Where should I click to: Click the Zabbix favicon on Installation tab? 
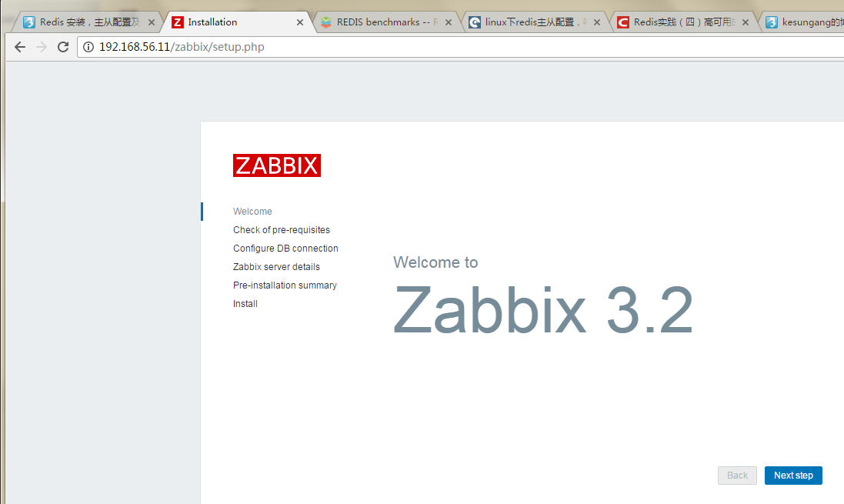tap(178, 22)
